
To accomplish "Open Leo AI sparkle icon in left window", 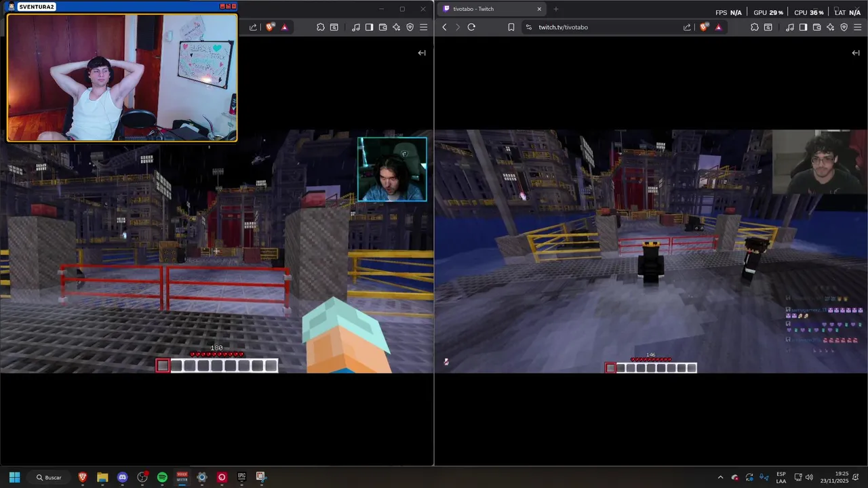I will pyautogui.click(x=396, y=27).
